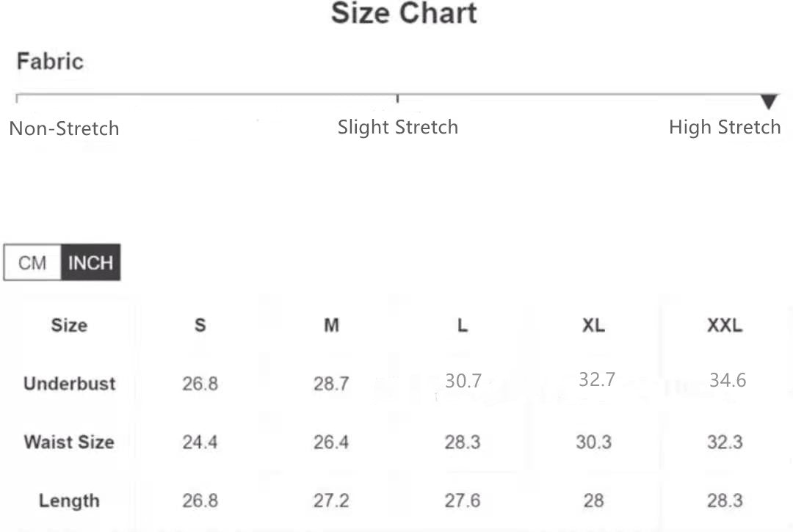Click the XL length value 28
This screenshot has height=532, width=793.
pos(593,500)
